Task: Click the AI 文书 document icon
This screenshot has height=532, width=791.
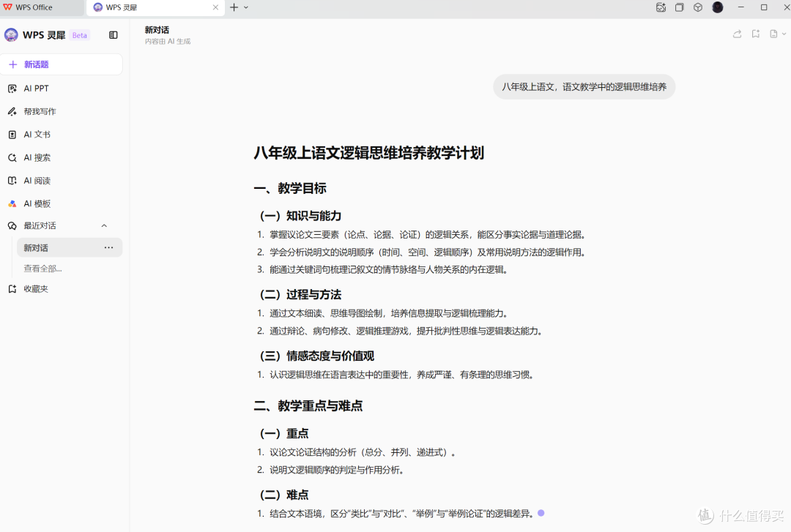Action: (12, 135)
